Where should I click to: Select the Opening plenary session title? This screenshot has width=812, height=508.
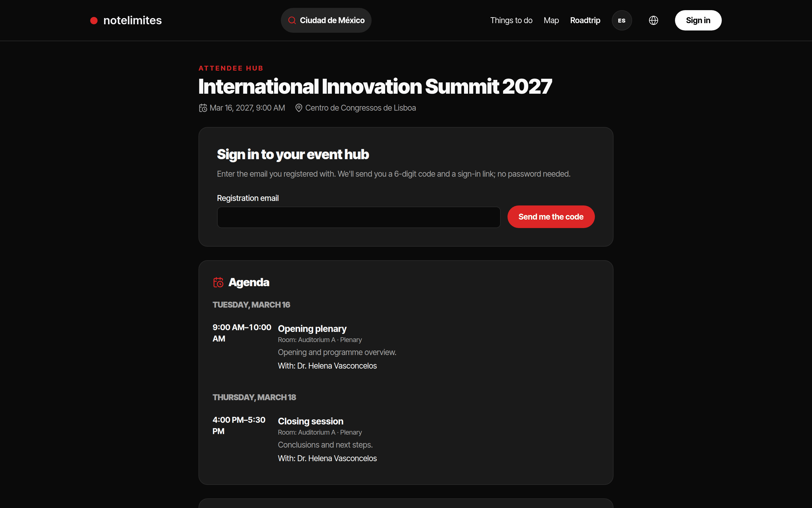[312, 329]
